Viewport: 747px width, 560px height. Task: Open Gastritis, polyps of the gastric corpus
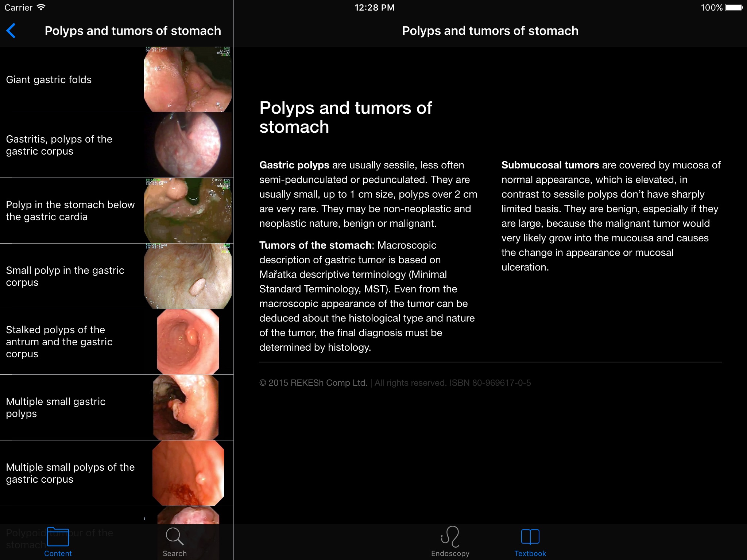click(x=117, y=145)
